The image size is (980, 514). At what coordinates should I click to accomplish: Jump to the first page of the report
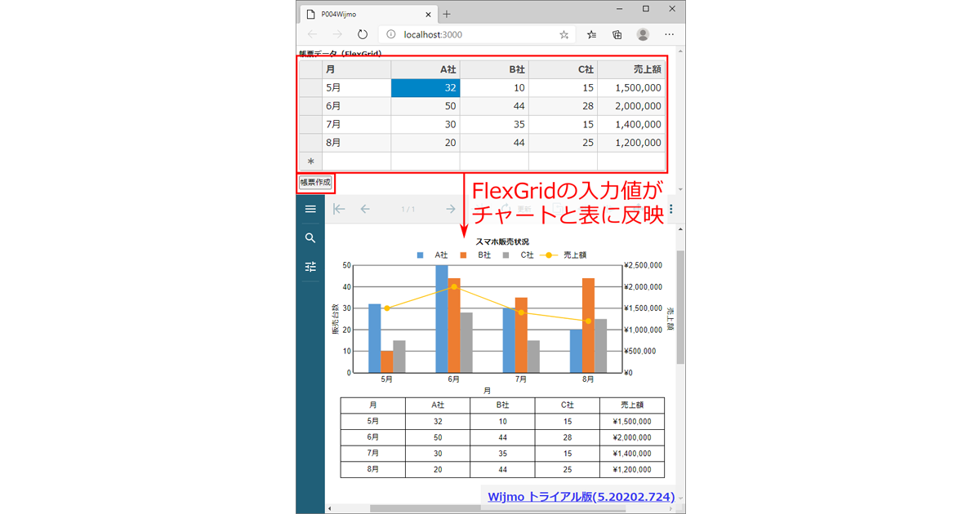click(339, 209)
